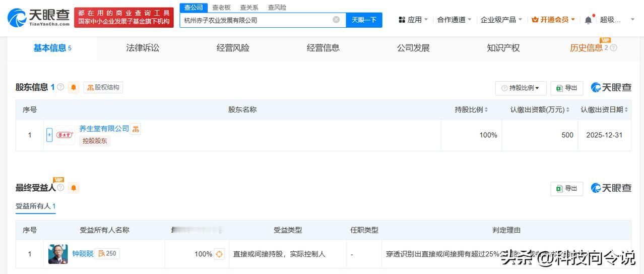Screen dimensions: 644x274
Task: Click the 控股股东 tag
Action: pos(95,141)
